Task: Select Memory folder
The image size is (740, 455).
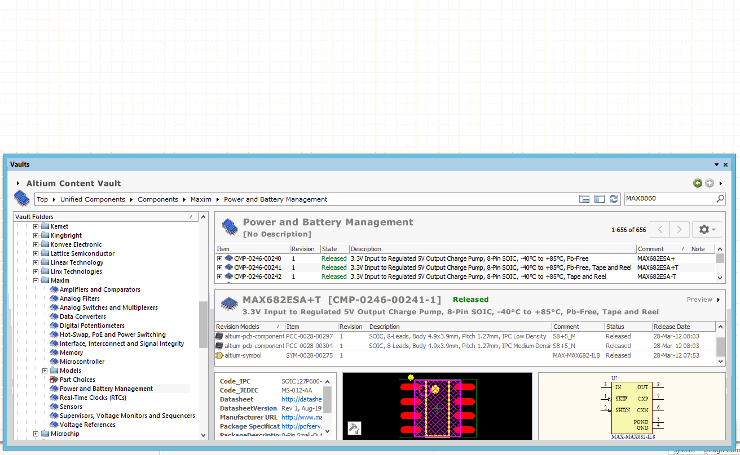Action: click(x=71, y=352)
